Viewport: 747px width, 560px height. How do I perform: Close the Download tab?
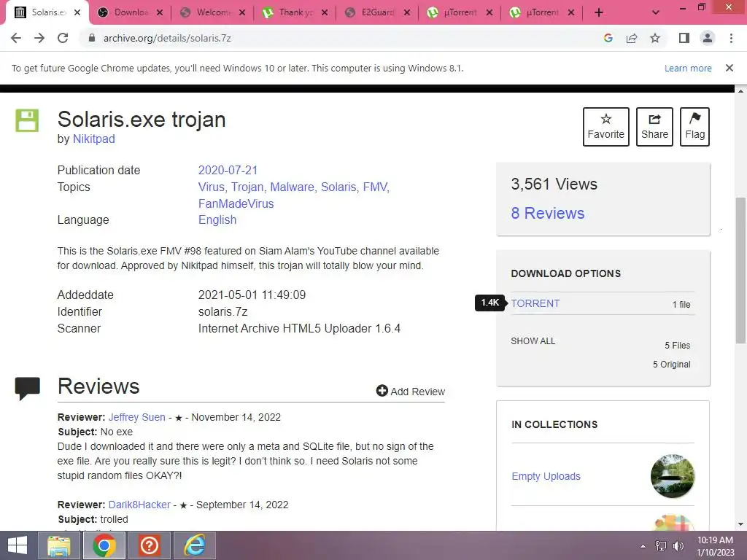click(160, 12)
